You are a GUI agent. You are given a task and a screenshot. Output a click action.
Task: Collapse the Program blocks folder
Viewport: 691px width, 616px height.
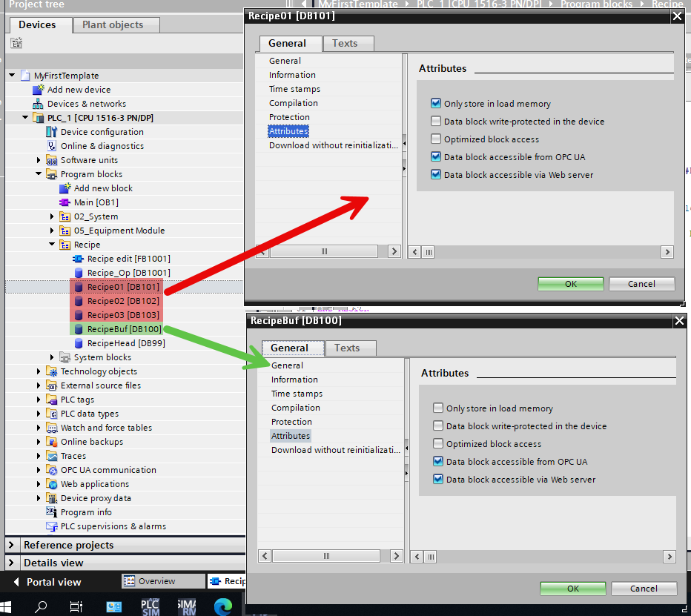pos(39,174)
